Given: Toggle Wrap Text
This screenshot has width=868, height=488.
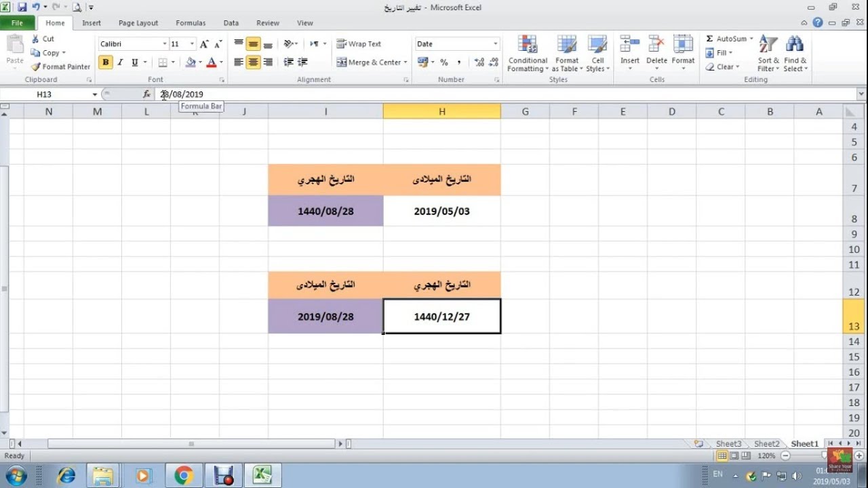Looking at the screenshot, I should [359, 44].
